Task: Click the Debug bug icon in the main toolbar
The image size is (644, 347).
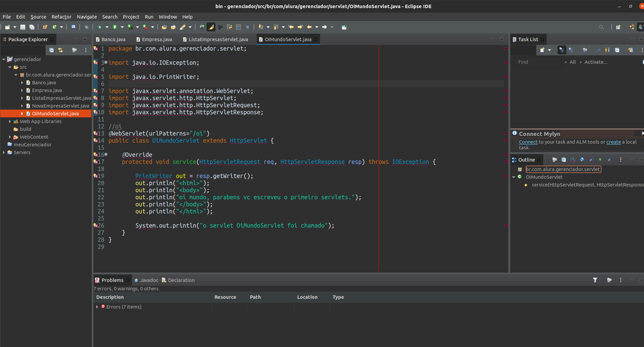Action: tap(100, 27)
